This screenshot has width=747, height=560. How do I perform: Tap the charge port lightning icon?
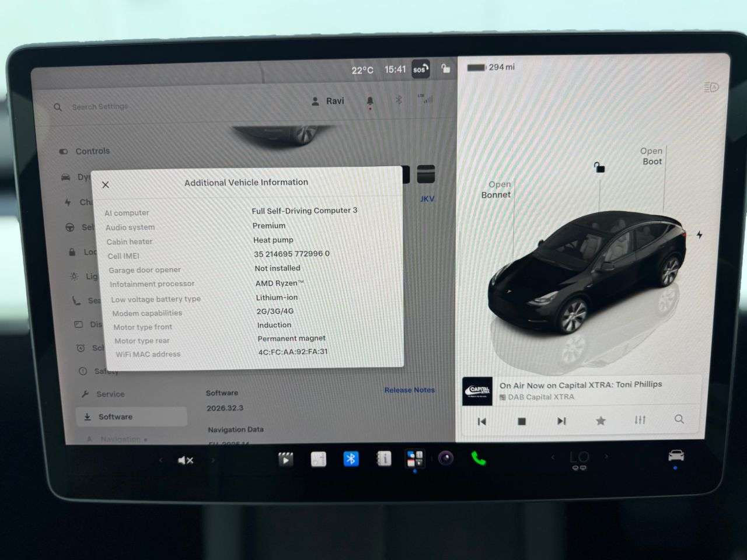tap(699, 235)
